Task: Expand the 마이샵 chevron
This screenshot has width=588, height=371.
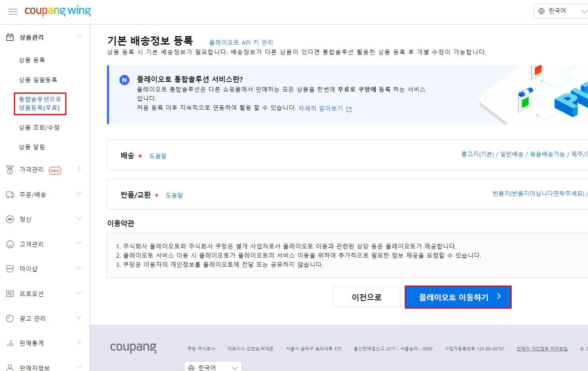Action: click(79, 268)
